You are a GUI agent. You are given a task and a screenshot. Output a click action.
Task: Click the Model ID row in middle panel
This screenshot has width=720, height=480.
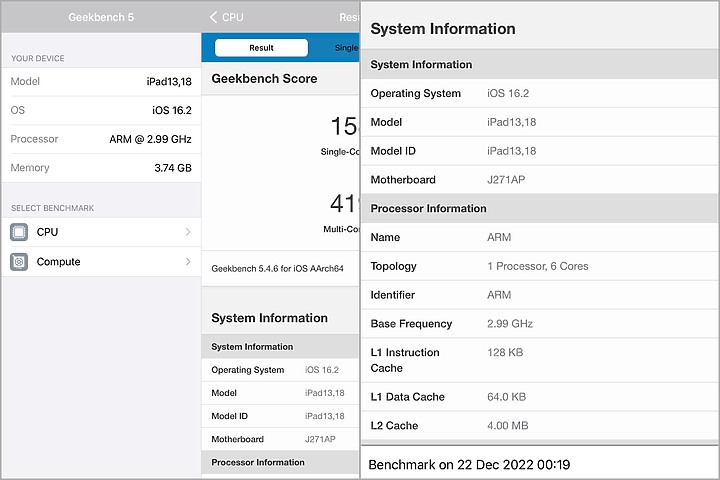coord(280,416)
